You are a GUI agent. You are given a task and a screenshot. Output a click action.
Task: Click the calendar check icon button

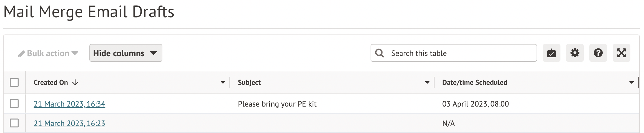click(x=551, y=53)
